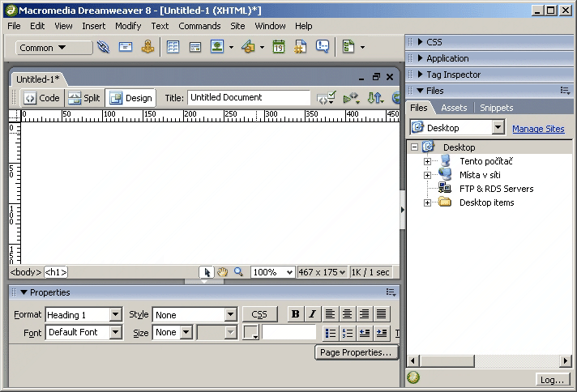Image resolution: width=577 pixels, height=392 pixels.
Task: Click the Unordered List icon
Action: 331,333
